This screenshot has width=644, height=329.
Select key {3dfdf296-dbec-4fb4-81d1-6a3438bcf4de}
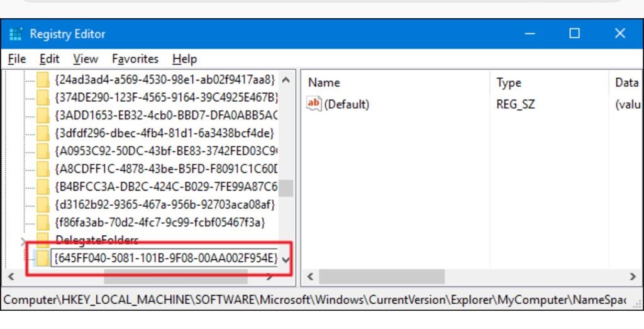coord(164,133)
